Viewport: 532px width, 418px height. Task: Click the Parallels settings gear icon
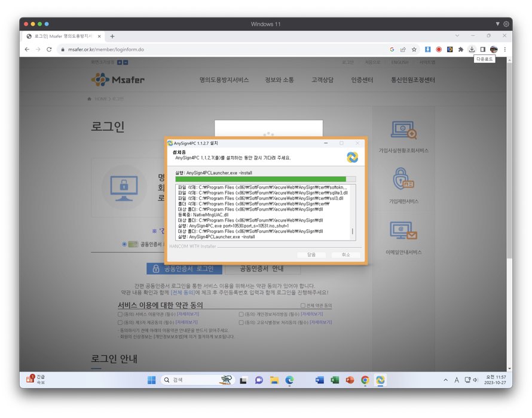point(506,24)
